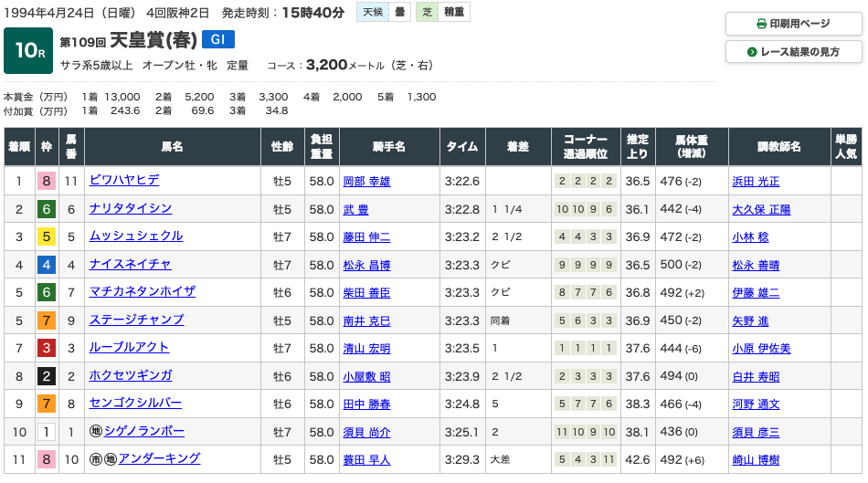The width and height of the screenshot is (868, 483).
Task: Click the red frame 3 color square
Action: pyautogui.click(x=46, y=348)
